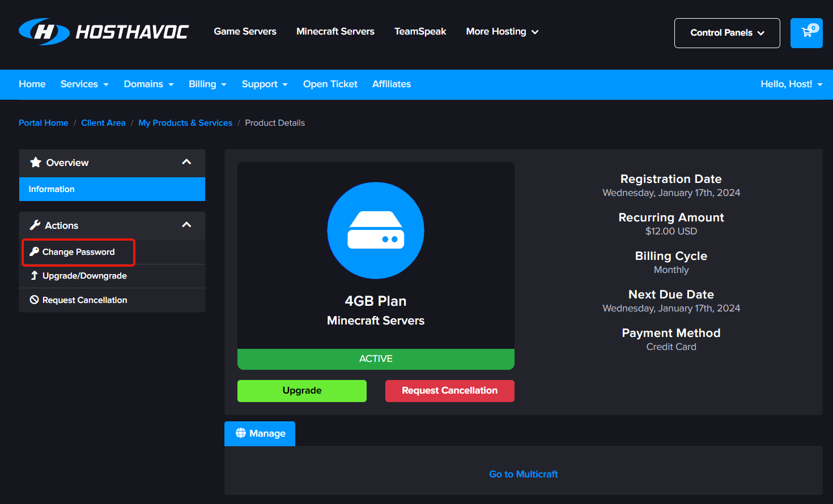Click the star icon beside Overview
Viewport: 833px width, 504px height.
(36, 163)
